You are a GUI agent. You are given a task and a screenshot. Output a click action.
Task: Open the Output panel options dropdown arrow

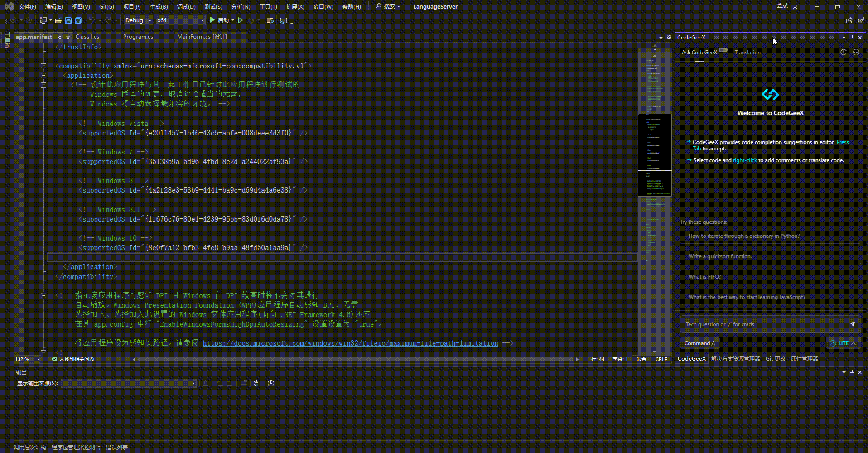click(x=844, y=372)
